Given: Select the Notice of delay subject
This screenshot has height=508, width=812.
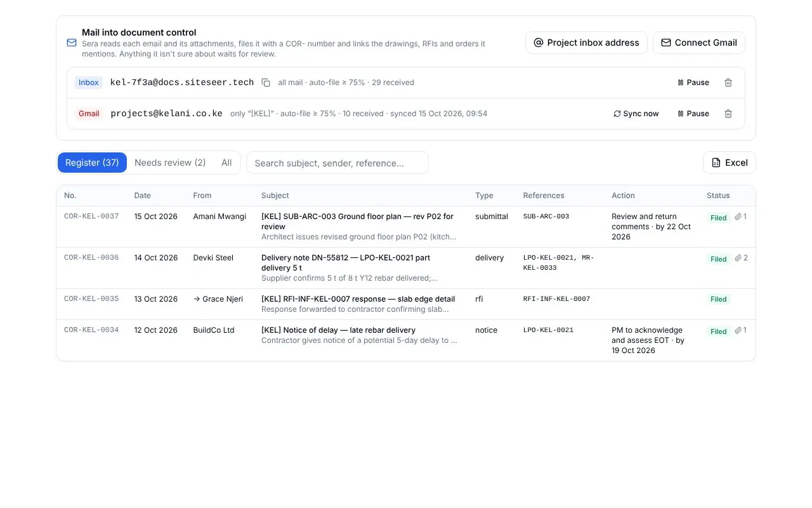Looking at the screenshot, I should (338, 330).
